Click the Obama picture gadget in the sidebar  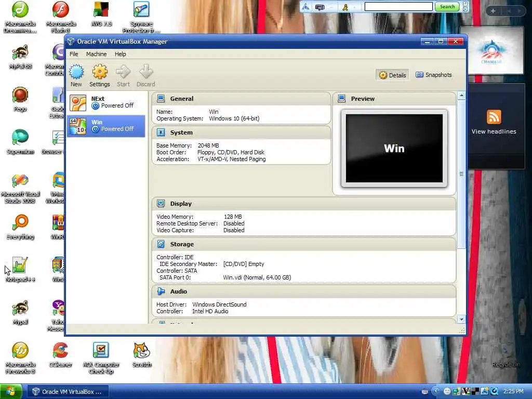(491, 50)
